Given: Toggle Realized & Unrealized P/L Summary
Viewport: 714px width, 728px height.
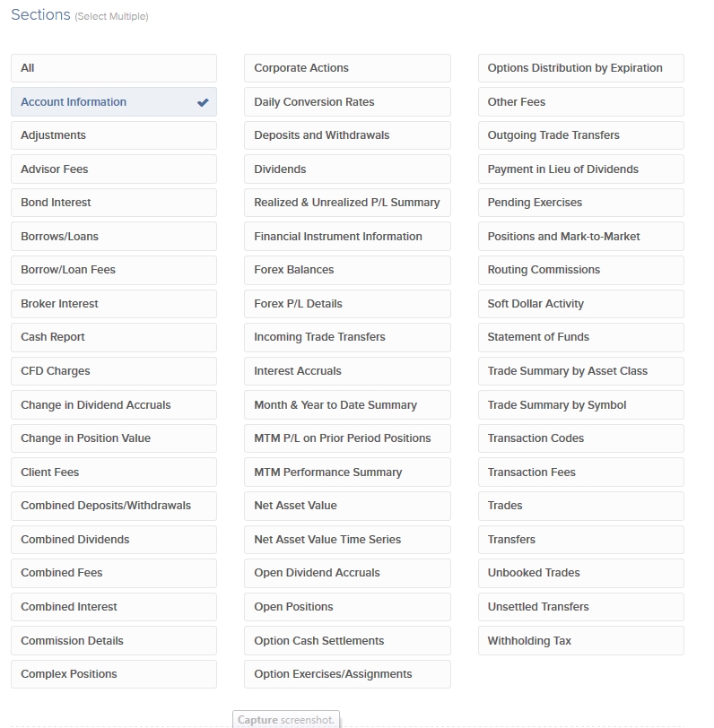Looking at the screenshot, I should point(346,203).
